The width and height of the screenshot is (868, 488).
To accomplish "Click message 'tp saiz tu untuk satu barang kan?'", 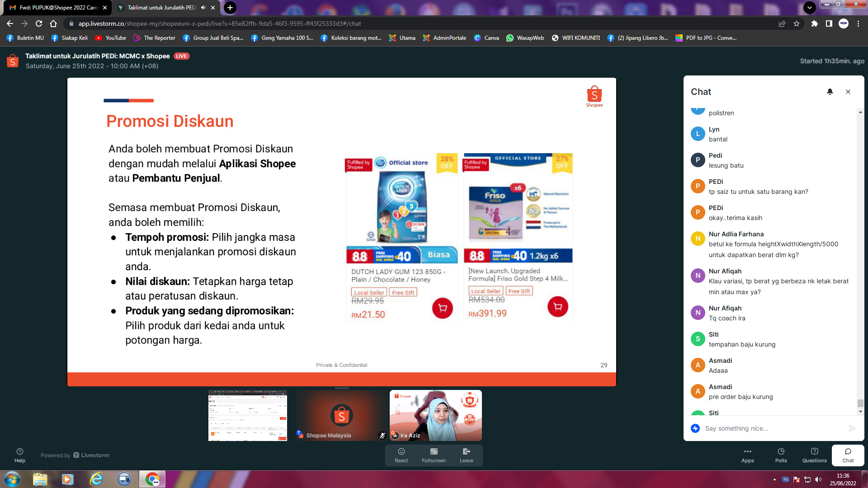I will (759, 192).
